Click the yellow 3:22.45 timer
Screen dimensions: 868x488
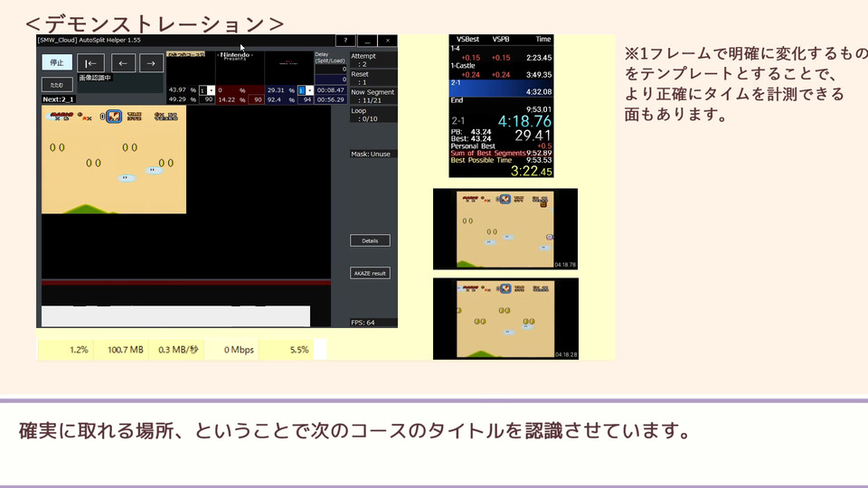tap(531, 171)
